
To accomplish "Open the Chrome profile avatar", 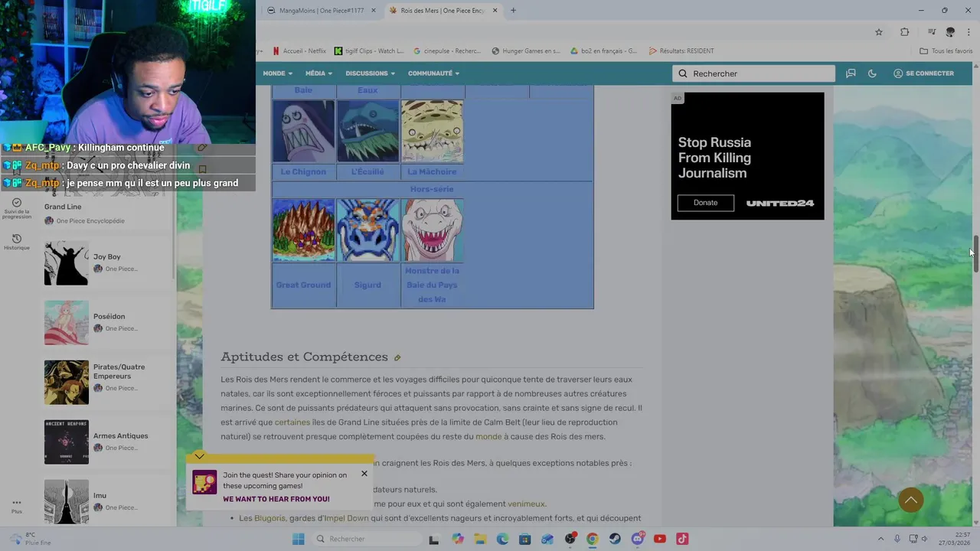I will click(x=950, y=32).
